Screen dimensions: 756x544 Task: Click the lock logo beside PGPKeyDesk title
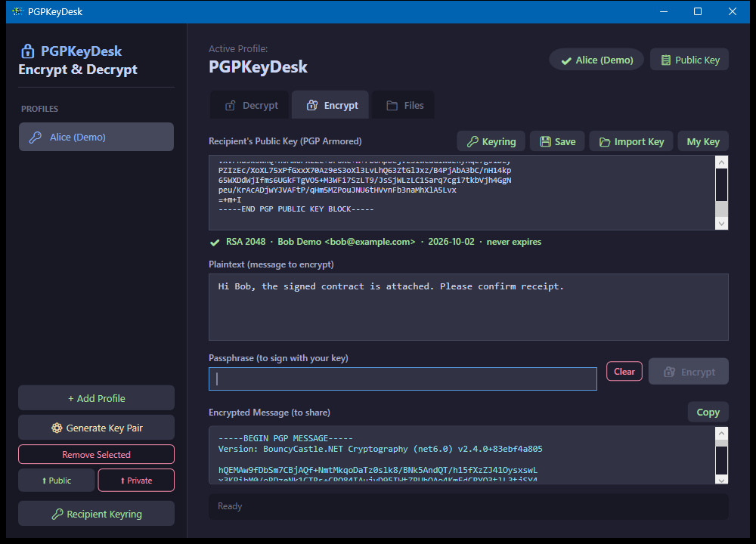(27, 51)
